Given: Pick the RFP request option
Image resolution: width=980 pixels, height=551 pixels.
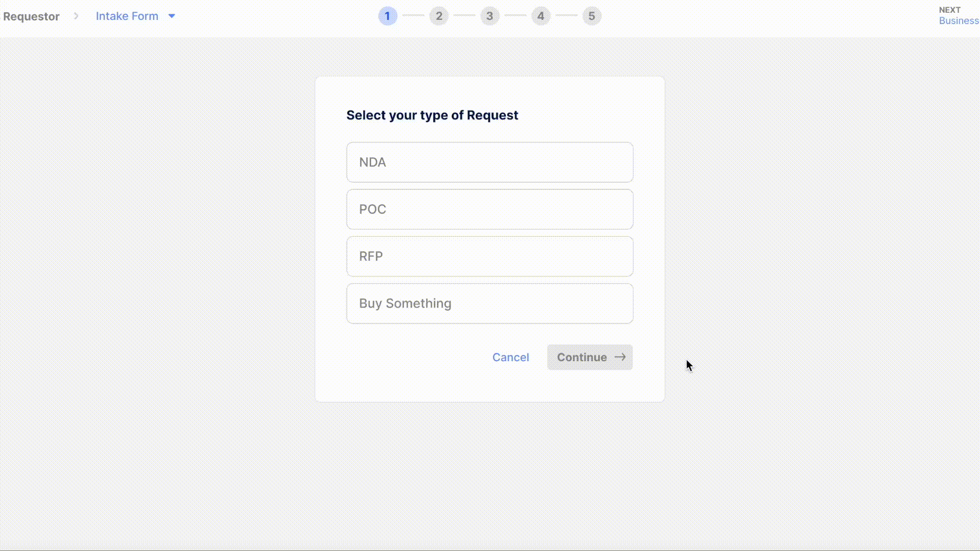Looking at the screenshot, I should 489,256.
